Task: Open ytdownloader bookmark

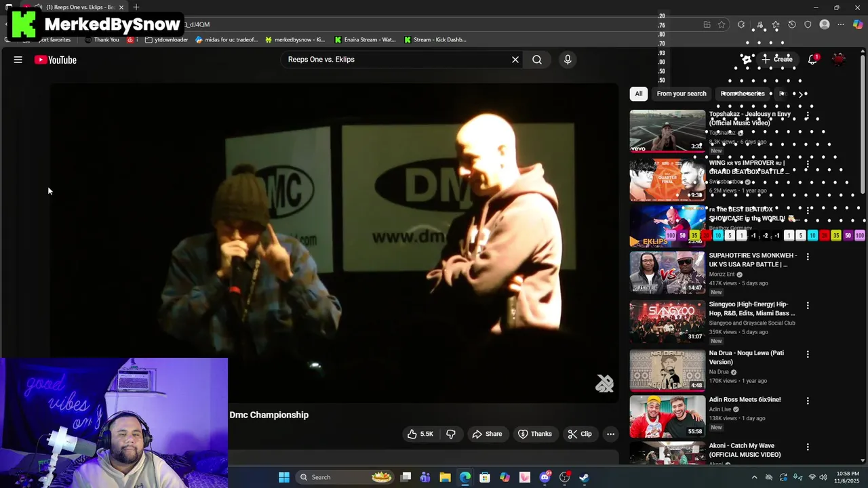Action: tap(167, 39)
